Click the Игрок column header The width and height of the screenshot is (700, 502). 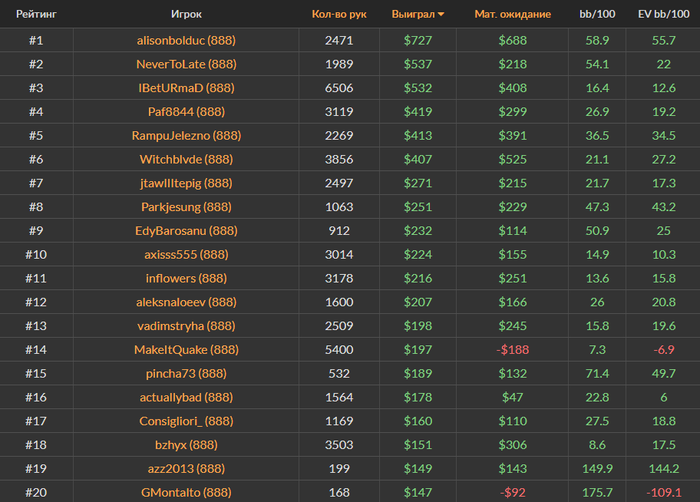(x=186, y=14)
